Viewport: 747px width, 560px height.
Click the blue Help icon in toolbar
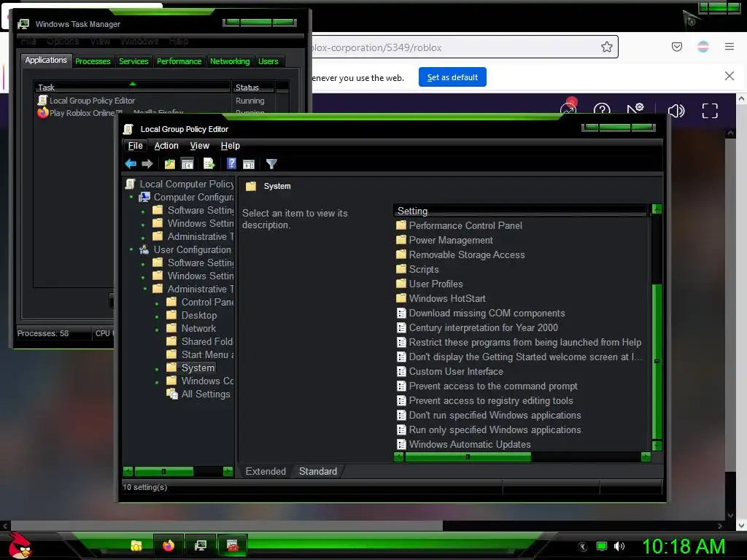tap(231, 163)
